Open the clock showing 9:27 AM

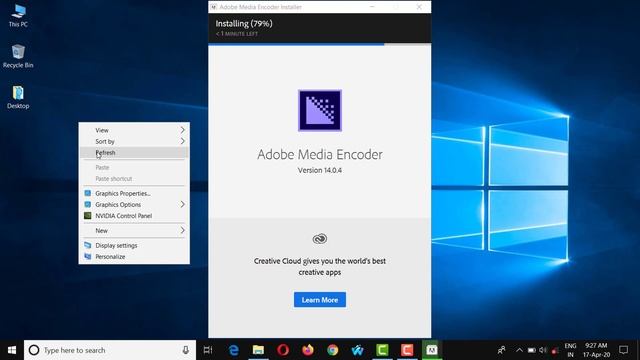click(x=596, y=350)
